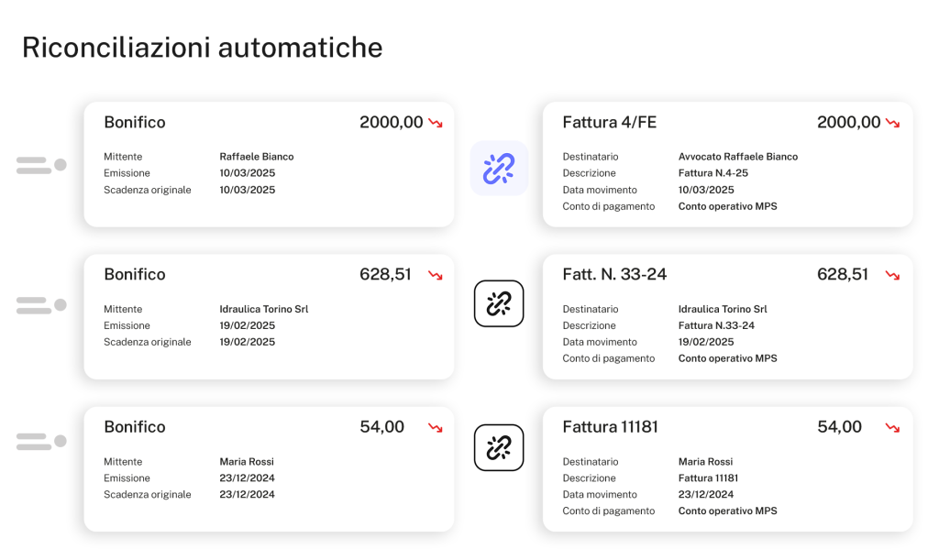
Task: Open the Bonifico card from Idraulica Torino Srl
Action: 269,316
